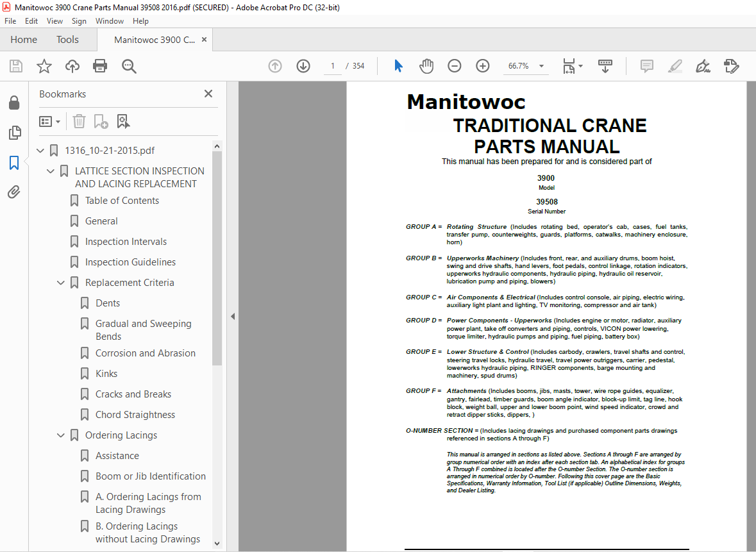Image resolution: width=756 pixels, height=552 pixels.
Task: Click the Zoom Out minus button
Action: pos(454,65)
